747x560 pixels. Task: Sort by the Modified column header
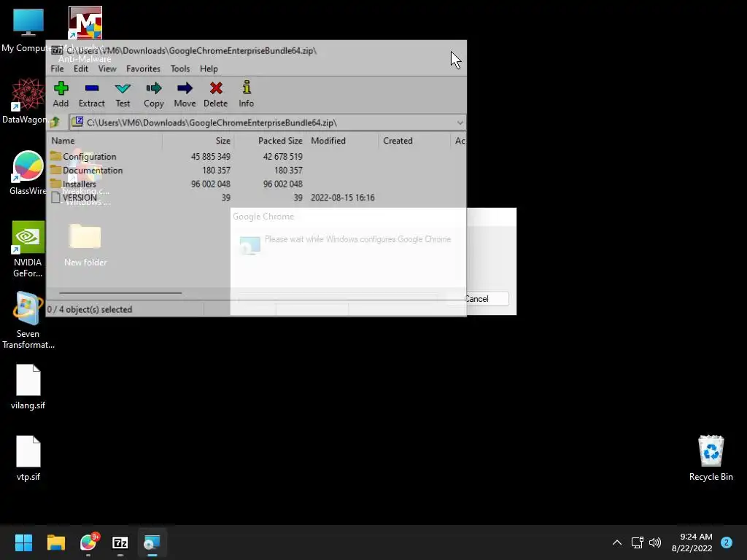[343, 141]
